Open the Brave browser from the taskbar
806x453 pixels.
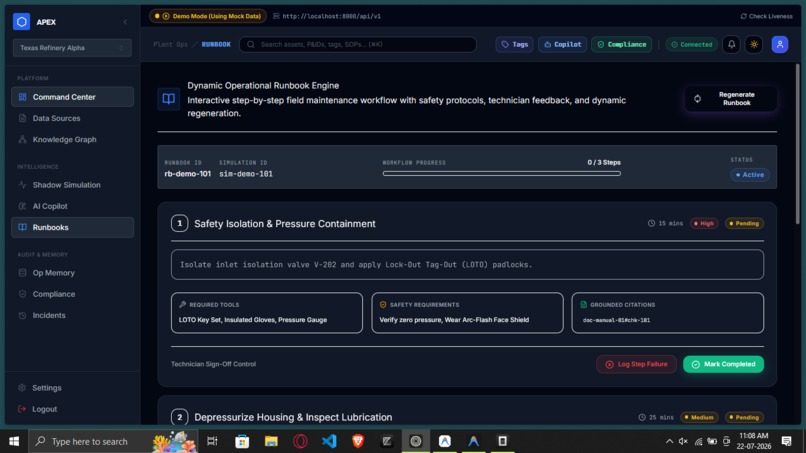click(358, 441)
